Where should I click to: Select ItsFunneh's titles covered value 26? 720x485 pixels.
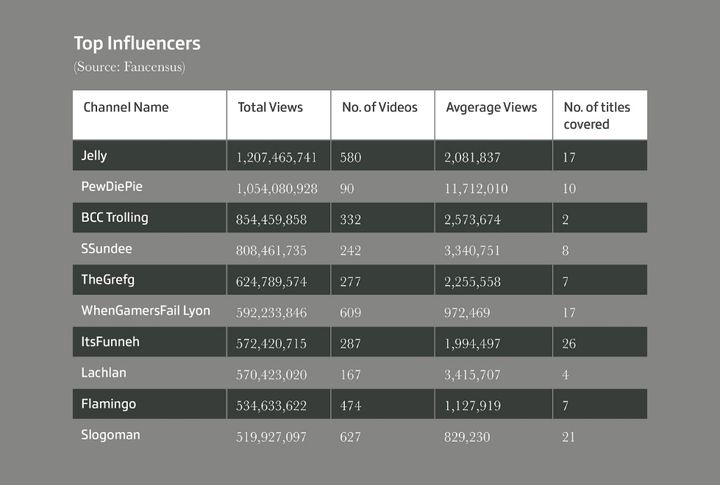[569, 343]
